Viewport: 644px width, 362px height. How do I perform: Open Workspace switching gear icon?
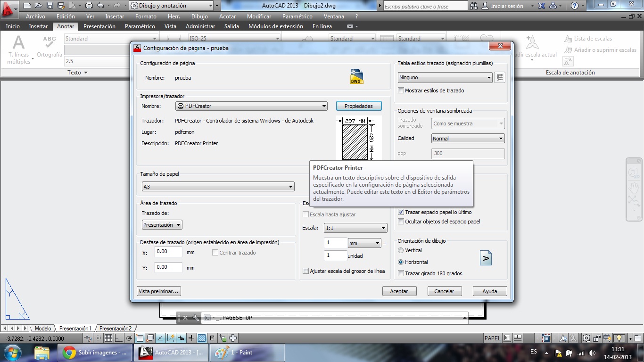[586, 338]
